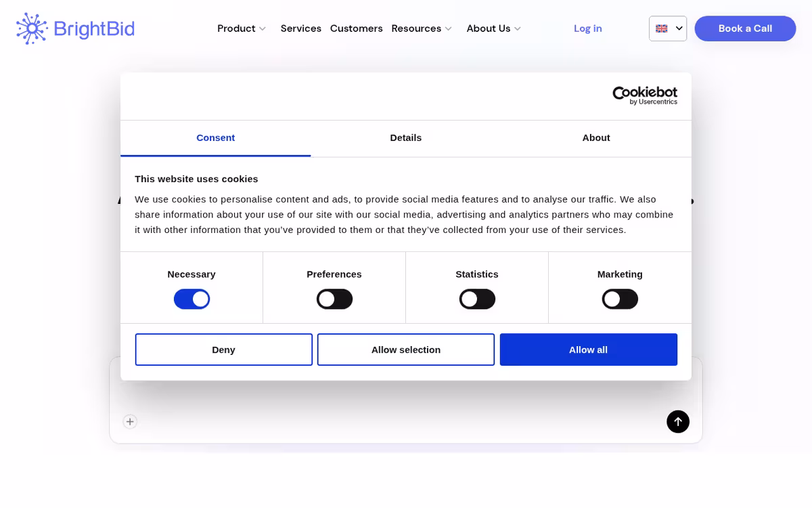812x508 pixels.
Task: Send message with the black arrow button
Action: [677, 421]
